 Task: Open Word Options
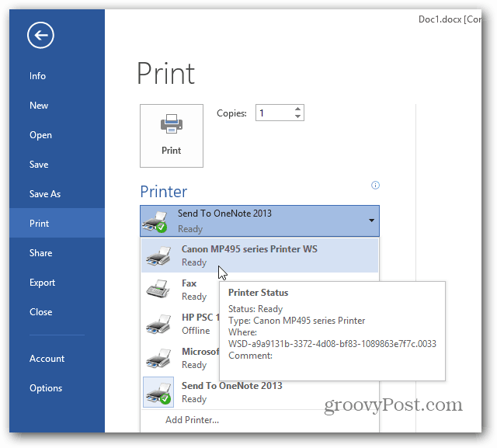(57, 387)
